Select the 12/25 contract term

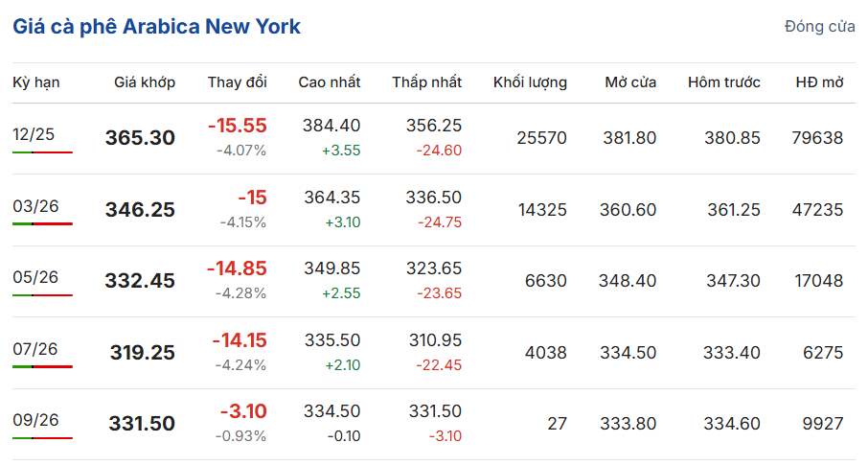click(x=34, y=134)
